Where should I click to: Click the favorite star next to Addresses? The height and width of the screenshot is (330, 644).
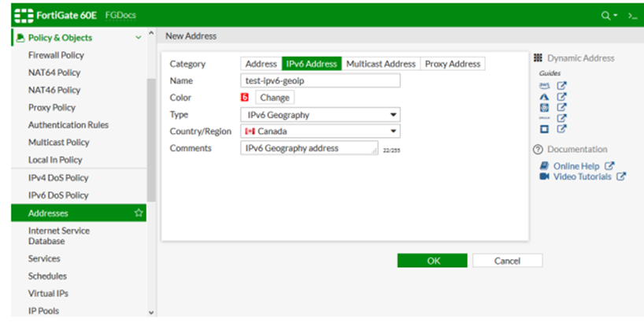tap(139, 213)
